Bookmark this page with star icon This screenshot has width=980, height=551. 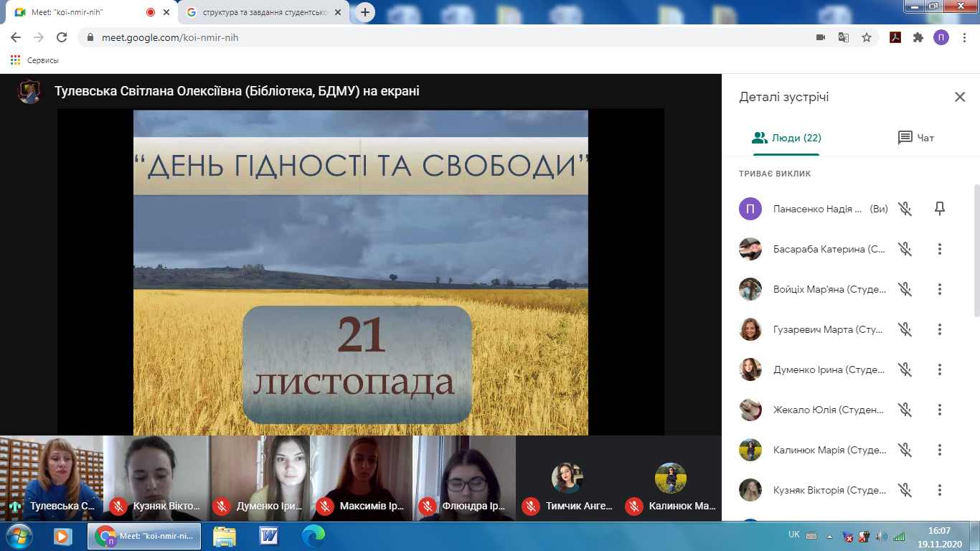867,37
